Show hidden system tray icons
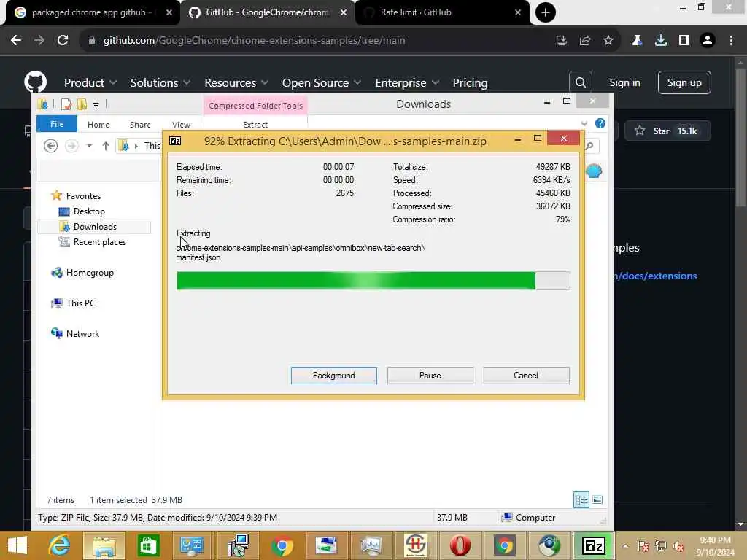The image size is (747, 560). (625, 546)
